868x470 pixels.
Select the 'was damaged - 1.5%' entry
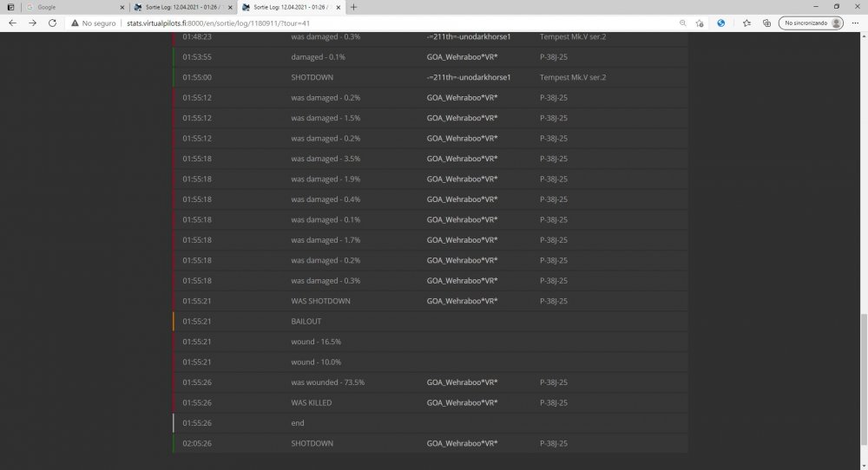325,118
